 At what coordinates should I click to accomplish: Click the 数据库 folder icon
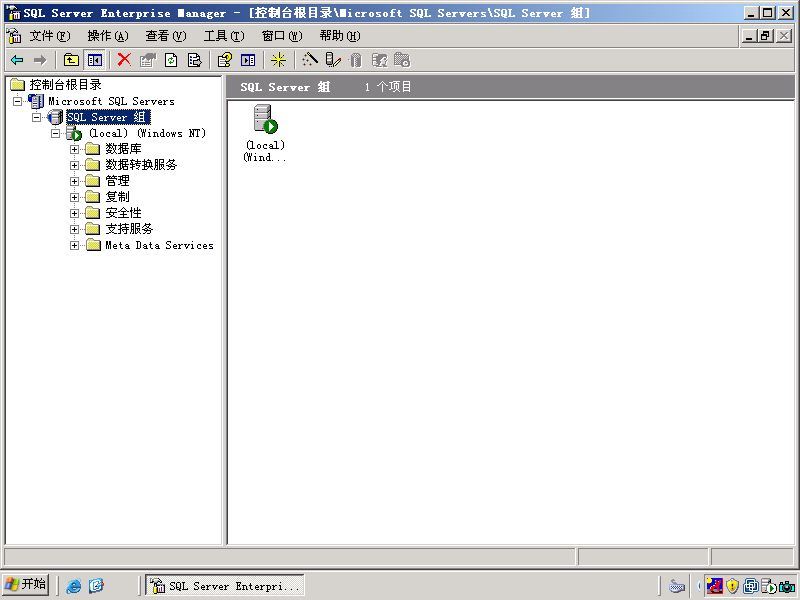tap(92, 149)
